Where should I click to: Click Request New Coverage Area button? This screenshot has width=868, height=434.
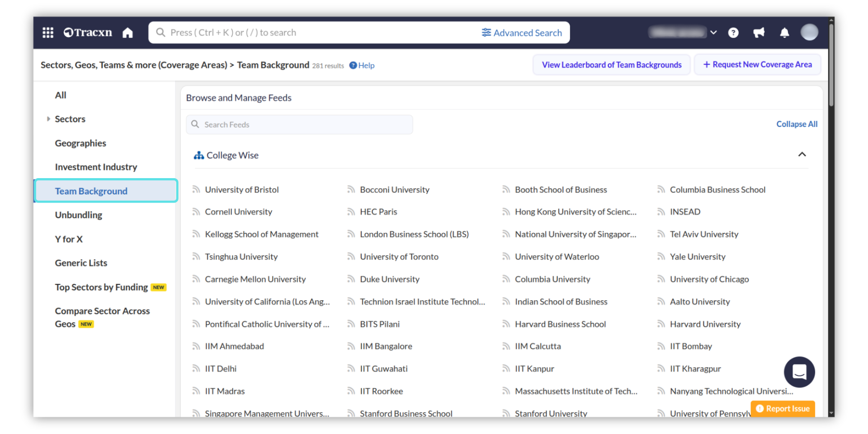click(x=757, y=65)
